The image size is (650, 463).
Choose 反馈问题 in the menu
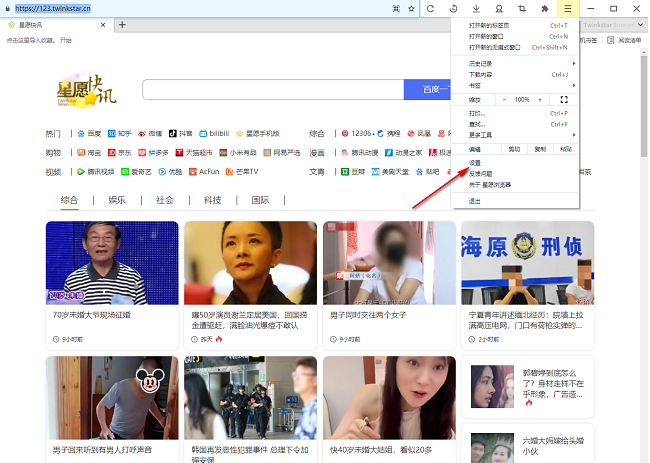tap(515, 174)
